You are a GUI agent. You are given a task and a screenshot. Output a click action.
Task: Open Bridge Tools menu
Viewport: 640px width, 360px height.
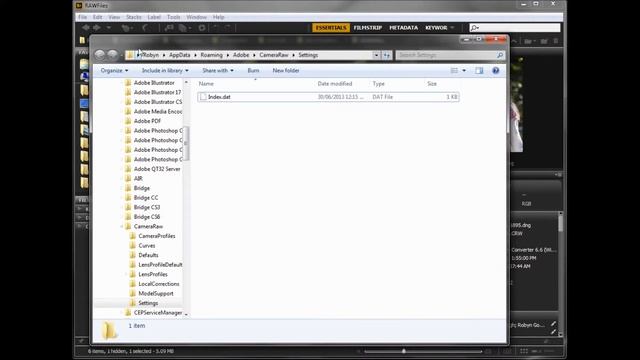(x=173, y=17)
